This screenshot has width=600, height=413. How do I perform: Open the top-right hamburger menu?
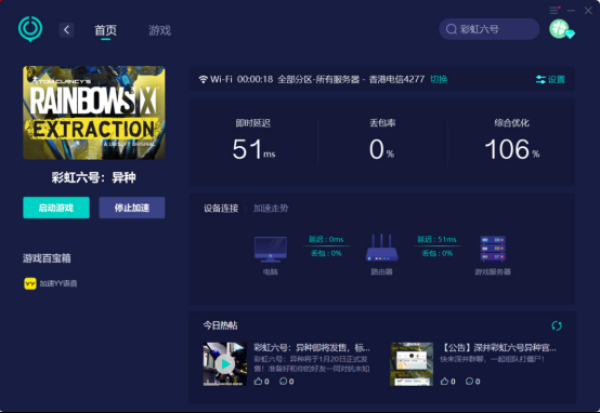(x=554, y=9)
